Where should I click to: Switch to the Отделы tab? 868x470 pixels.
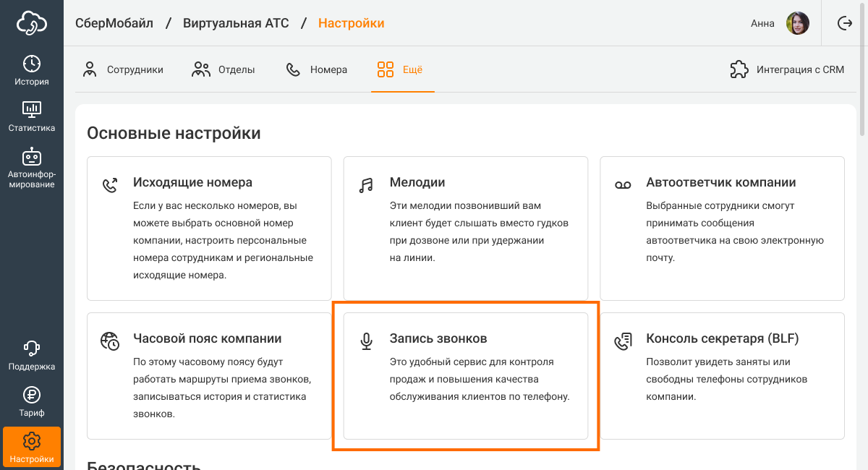pos(224,70)
